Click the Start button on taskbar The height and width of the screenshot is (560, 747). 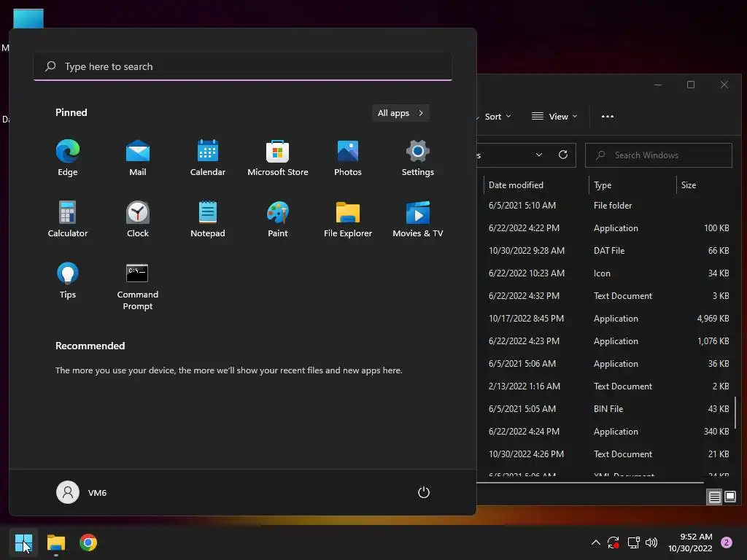[x=23, y=542]
